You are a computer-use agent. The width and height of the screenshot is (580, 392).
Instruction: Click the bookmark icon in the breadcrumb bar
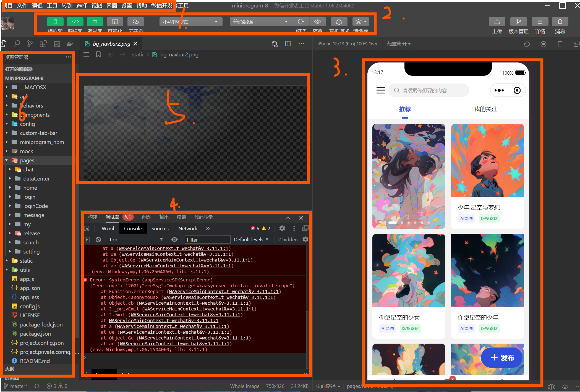[98, 54]
